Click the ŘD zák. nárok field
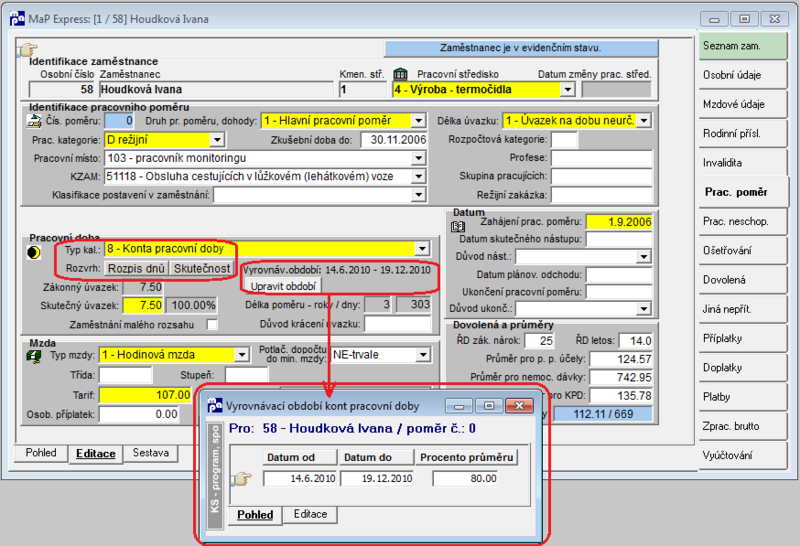This screenshot has width=800, height=546. [539, 340]
